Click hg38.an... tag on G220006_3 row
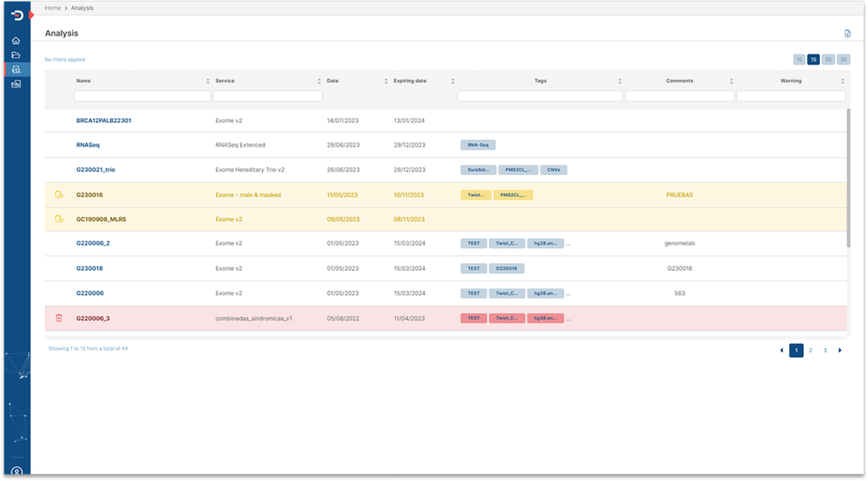Image resolution: width=868 pixels, height=481 pixels. pos(545,318)
